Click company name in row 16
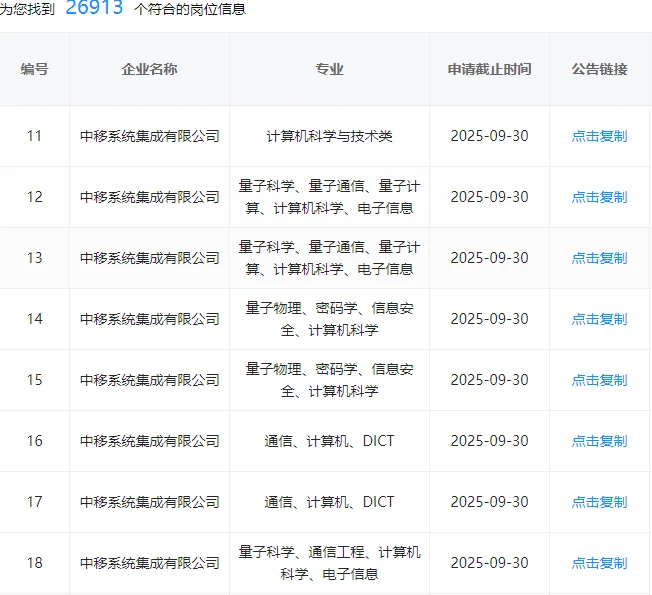 (x=150, y=441)
